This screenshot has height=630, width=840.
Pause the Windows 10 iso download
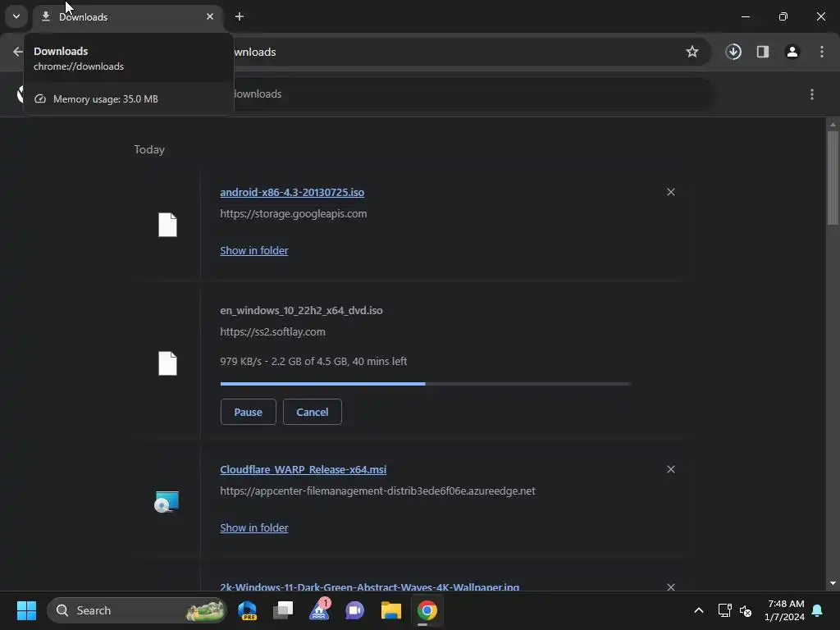tap(248, 412)
